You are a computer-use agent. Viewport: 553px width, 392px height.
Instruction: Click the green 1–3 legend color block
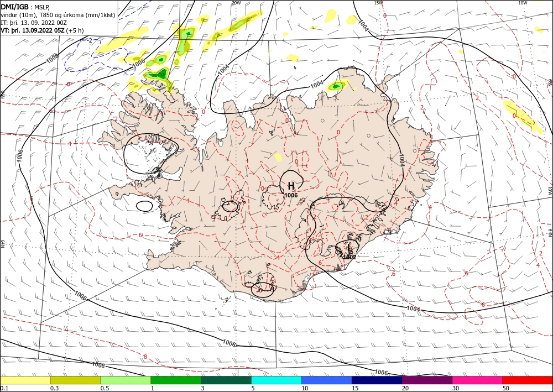(176, 380)
